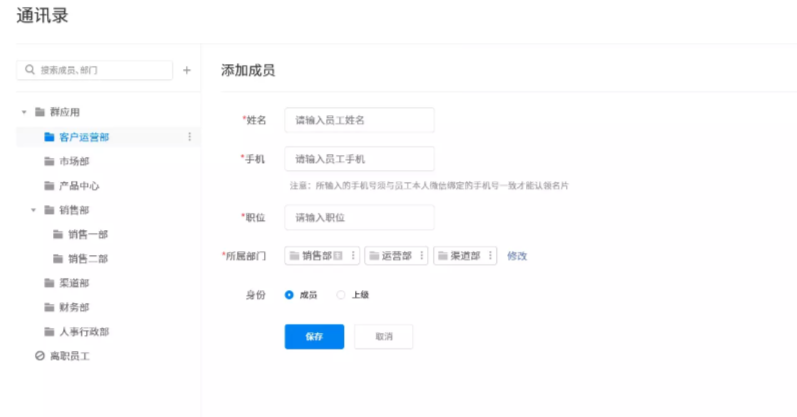Click the folder icon next to 产品中心
The width and height of the screenshot is (797, 417).
pyautogui.click(x=49, y=186)
